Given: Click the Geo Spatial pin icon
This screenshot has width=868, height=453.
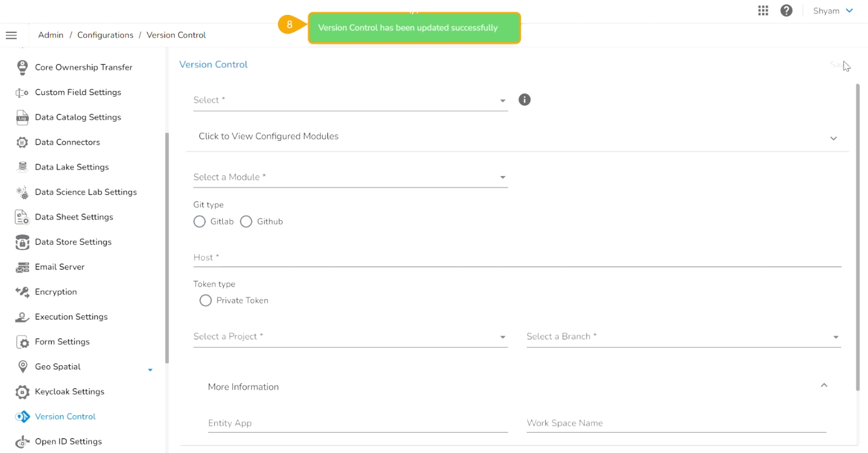Looking at the screenshot, I should pos(22,367).
